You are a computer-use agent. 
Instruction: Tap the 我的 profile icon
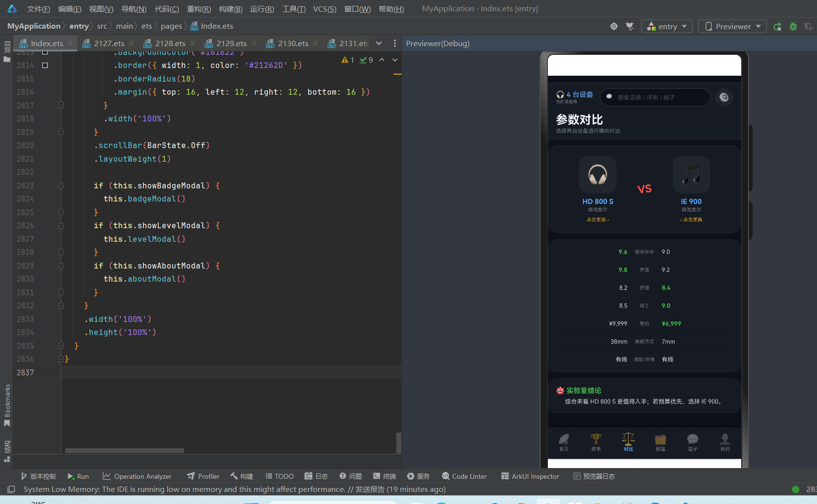point(725,442)
